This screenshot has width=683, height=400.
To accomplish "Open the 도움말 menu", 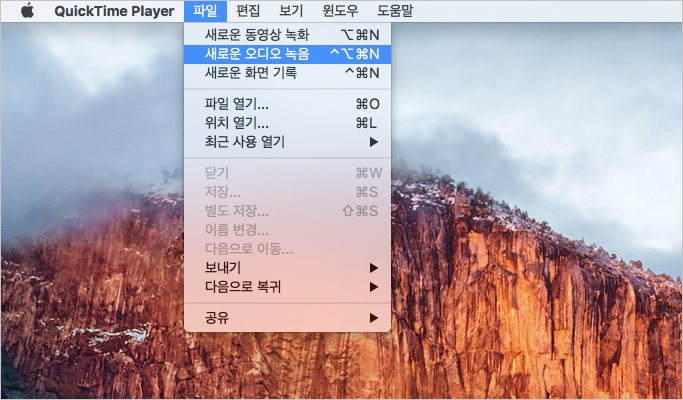I will pos(395,11).
